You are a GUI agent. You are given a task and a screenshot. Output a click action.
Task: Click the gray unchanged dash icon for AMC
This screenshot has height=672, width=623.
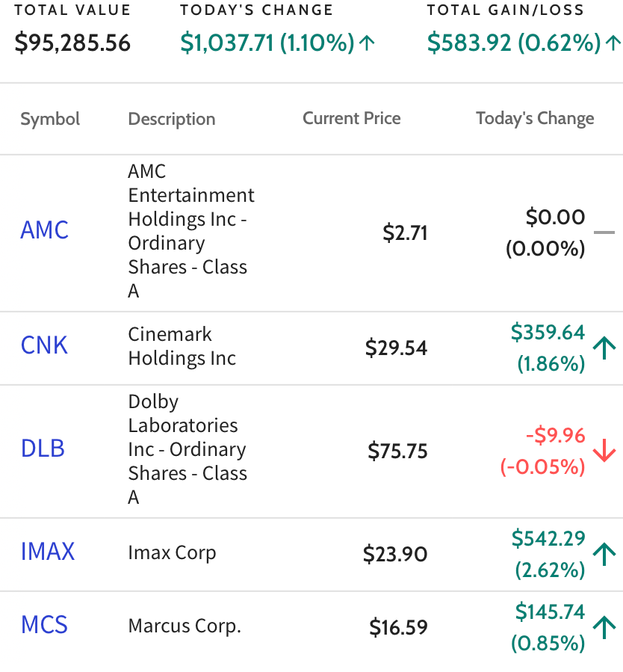click(604, 232)
